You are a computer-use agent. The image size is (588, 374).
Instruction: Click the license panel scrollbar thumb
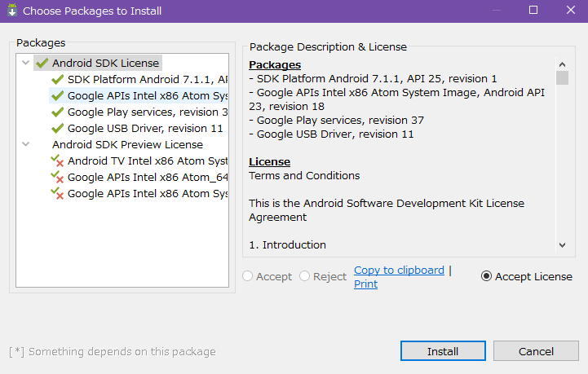coord(562,78)
